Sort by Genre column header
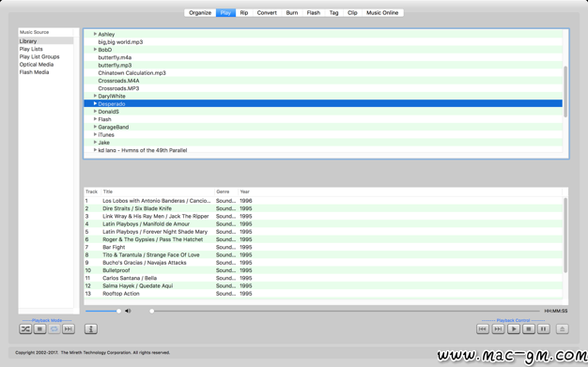Screen dimensions: 588x367 point(226,191)
